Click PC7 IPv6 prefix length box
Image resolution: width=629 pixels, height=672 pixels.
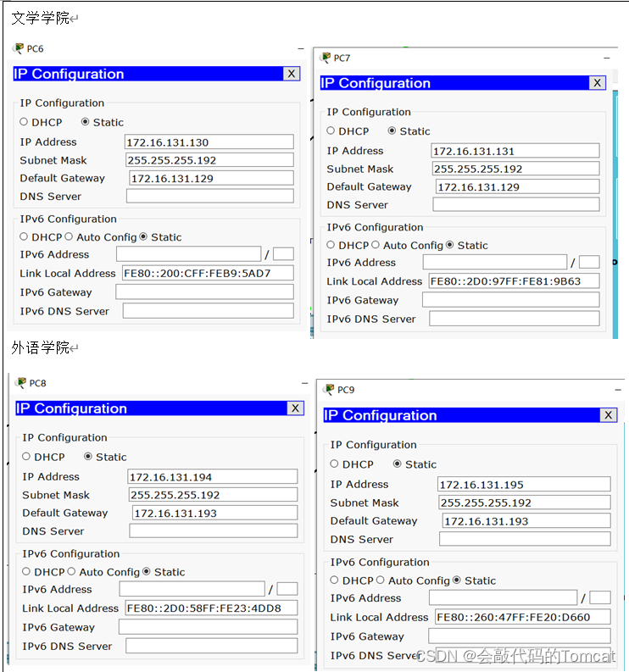pos(589,262)
